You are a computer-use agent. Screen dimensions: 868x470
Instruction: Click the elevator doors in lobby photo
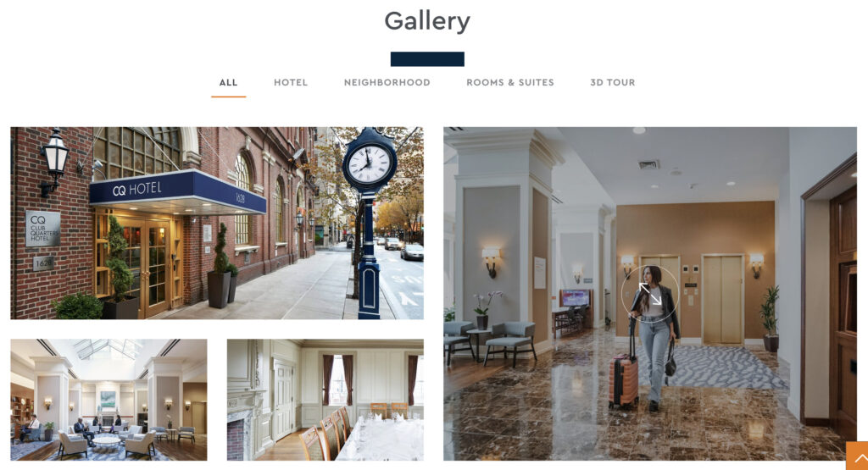(722, 299)
